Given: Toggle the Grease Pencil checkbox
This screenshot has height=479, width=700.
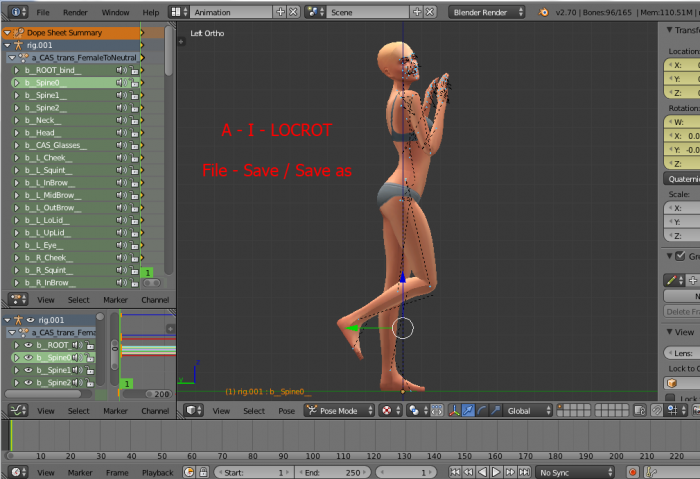Looking at the screenshot, I should [681, 256].
